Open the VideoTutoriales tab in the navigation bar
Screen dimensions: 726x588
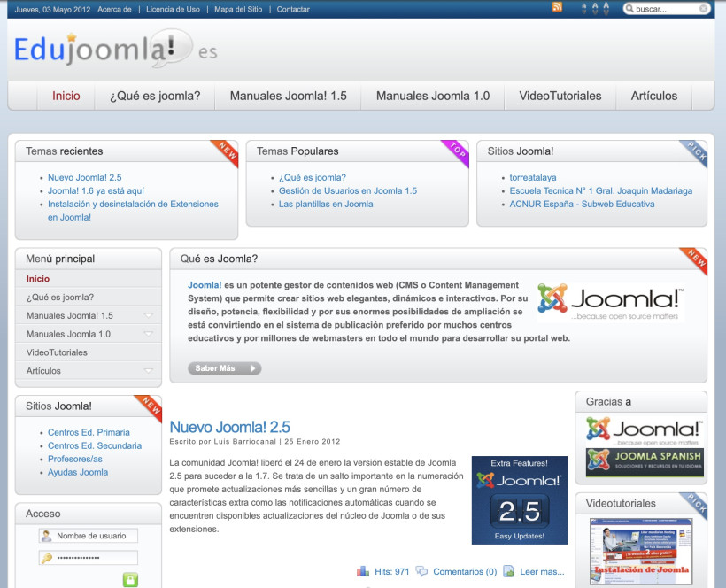point(560,96)
